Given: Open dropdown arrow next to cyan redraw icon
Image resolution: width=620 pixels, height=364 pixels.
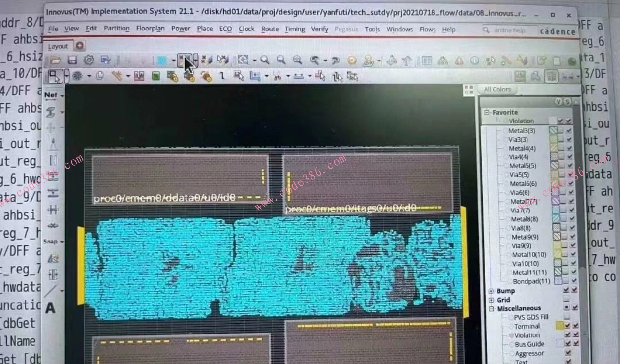Looking at the screenshot, I should pyautogui.click(x=173, y=61).
